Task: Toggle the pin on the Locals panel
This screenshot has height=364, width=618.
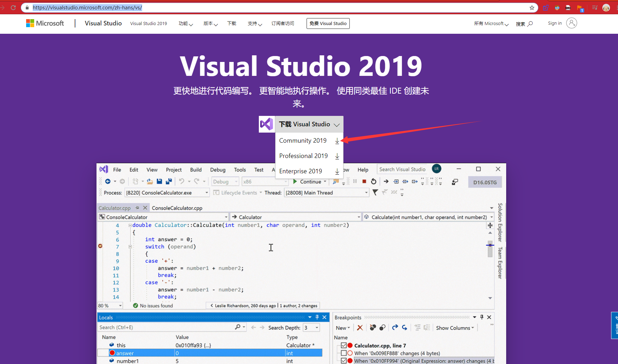Action: 317,317
